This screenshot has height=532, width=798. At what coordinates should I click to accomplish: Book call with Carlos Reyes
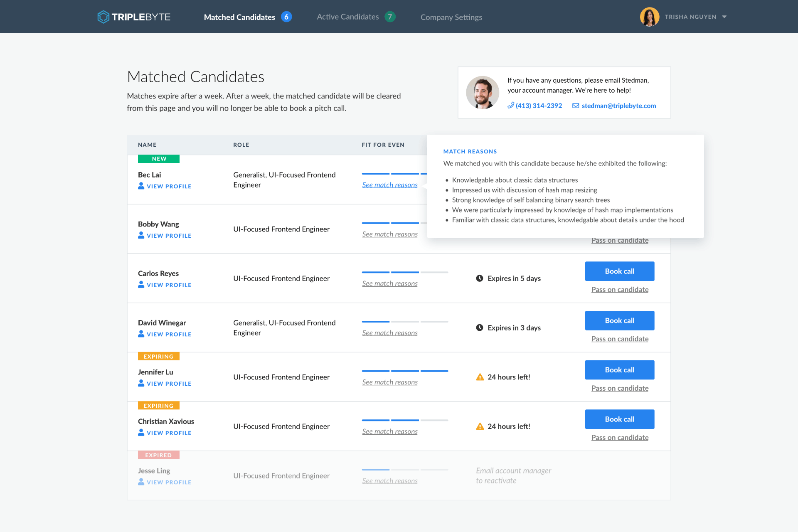point(619,271)
